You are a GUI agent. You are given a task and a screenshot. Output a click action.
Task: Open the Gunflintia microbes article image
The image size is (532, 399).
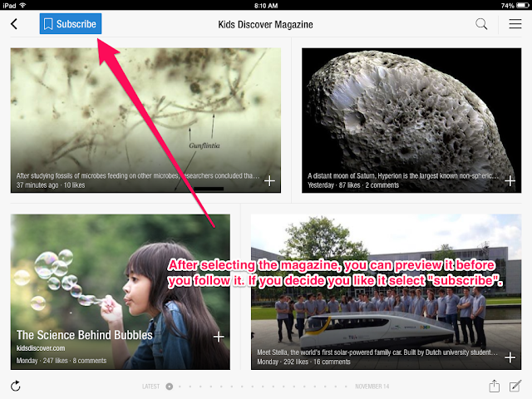pyautogui.click(x=145, y=121)
